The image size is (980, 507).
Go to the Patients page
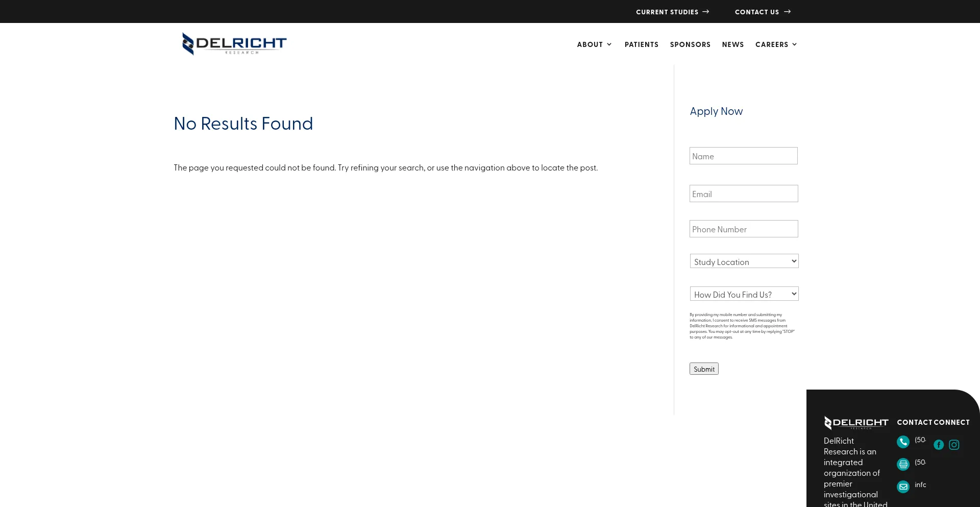click(x=642, y=44)
